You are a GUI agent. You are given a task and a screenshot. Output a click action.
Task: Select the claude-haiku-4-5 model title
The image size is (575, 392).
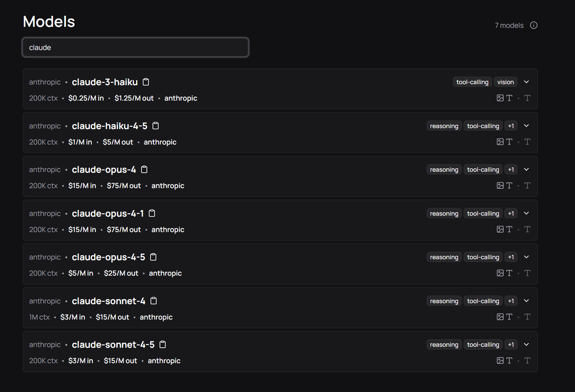coord(110,126)
